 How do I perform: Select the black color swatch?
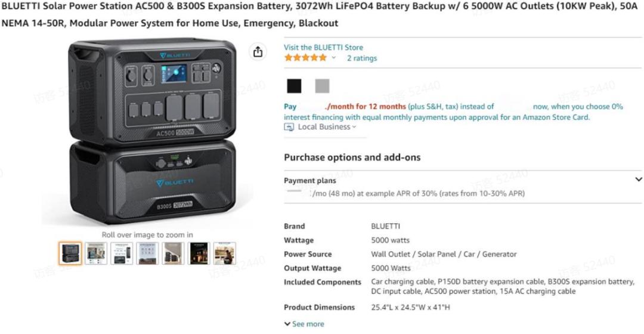[294, 86]
